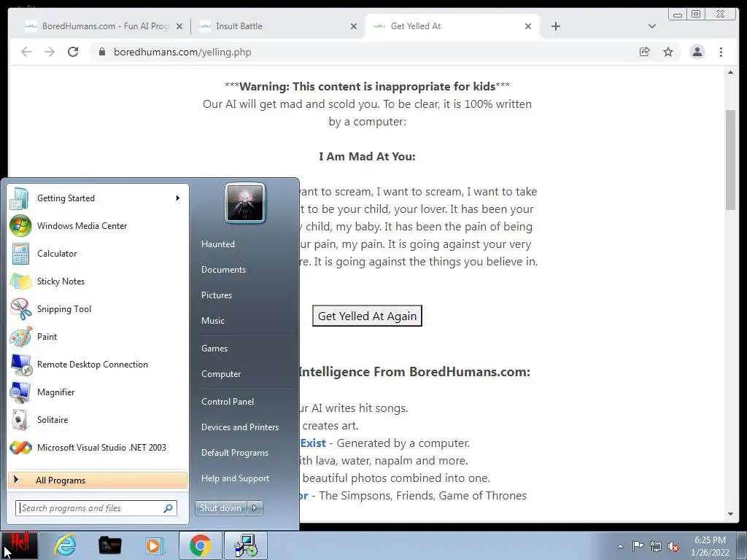Screen dimensions: 747x560
Task: Close the Get Yelled At tab
Action: tap(528, 26)
